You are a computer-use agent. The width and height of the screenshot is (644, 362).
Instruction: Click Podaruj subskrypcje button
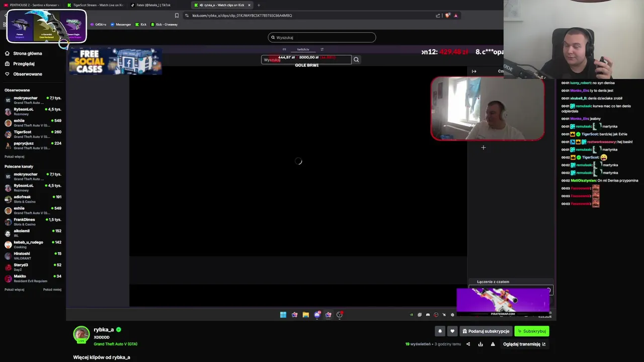click(486, 331)
